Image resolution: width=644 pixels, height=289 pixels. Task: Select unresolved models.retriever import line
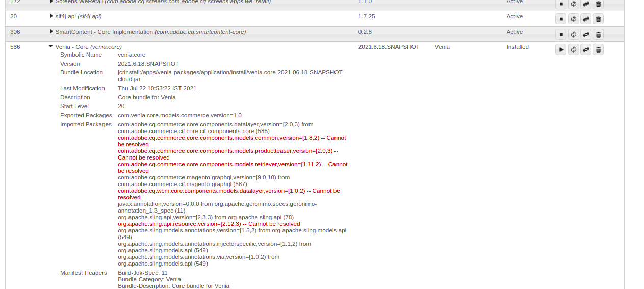click(233, 167)
